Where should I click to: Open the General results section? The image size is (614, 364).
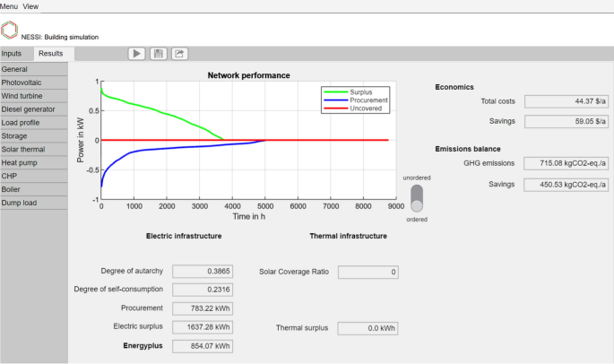(34, 69)
